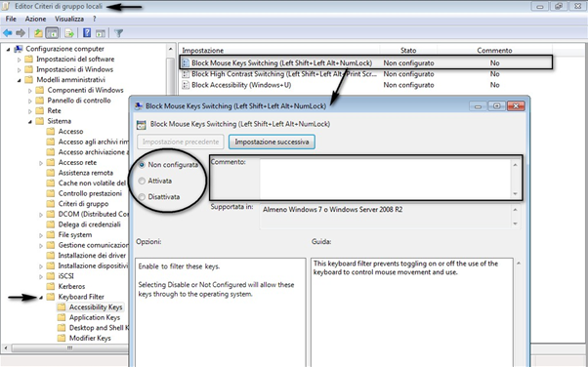Click inside the Commento text field
Screen dimensions: 588x367
click(x=385, y=179)
